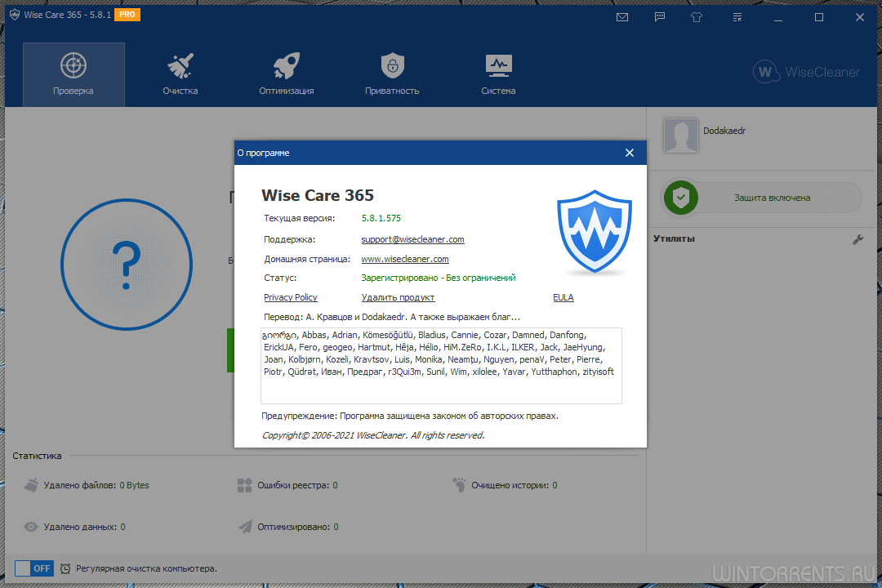Viewport: 882px width, 588px height.
Task: Click the Зарегистрировано - Без ограничений status
Action: click(439, 278)
